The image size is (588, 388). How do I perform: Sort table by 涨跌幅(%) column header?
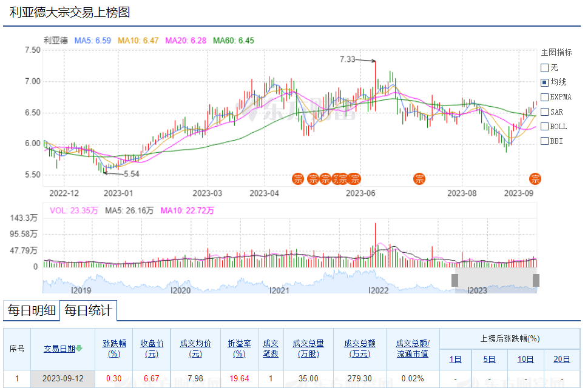pyautogui.click(x=113, y=348)
